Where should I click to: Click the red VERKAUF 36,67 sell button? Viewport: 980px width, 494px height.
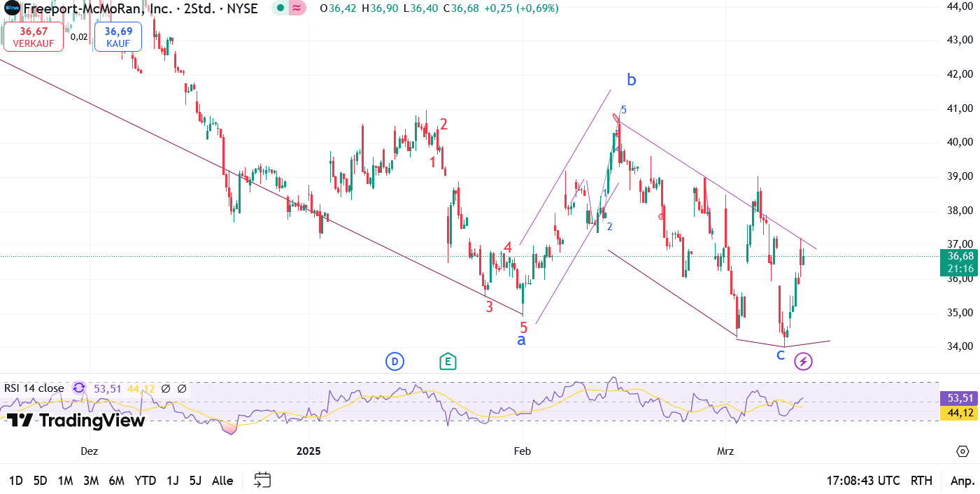tap(34, 36)
